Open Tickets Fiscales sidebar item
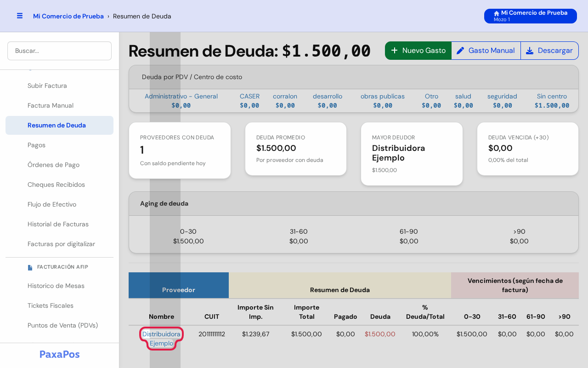This screenshot has width=588, height=368. (59, 305)
